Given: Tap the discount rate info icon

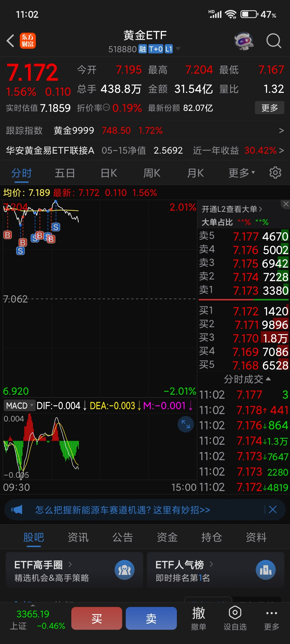Looking at the screenshot, I should 106,108.
